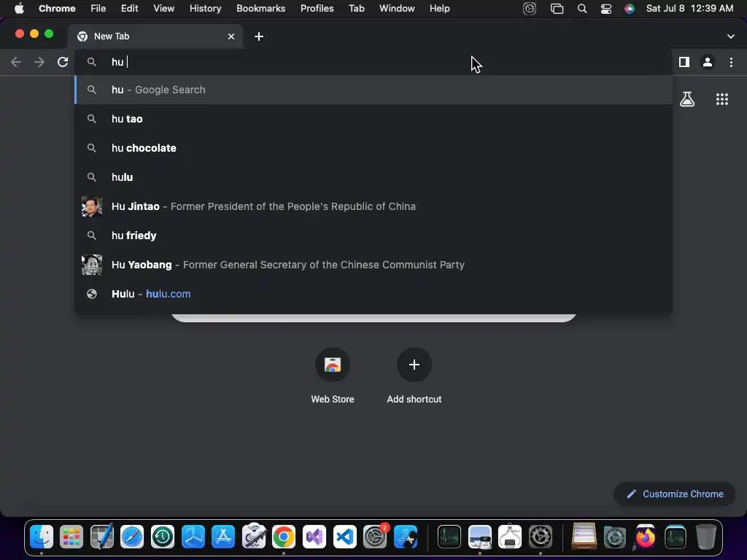
Task: Open Chrome's three-dot menu
Action: (731, 62)
